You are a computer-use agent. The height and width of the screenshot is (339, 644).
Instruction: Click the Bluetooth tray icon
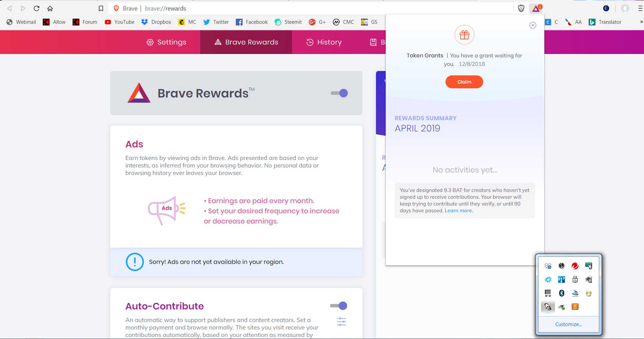562,293
